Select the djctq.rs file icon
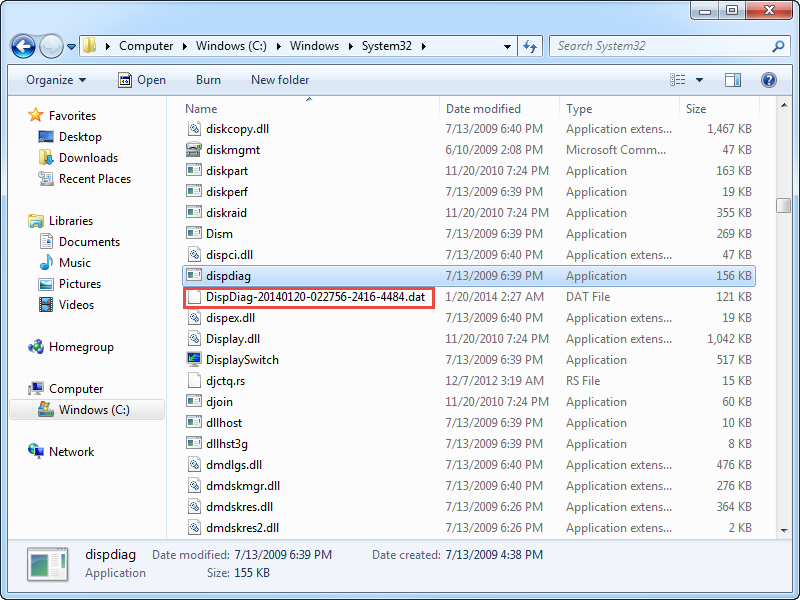 [194, 381]
